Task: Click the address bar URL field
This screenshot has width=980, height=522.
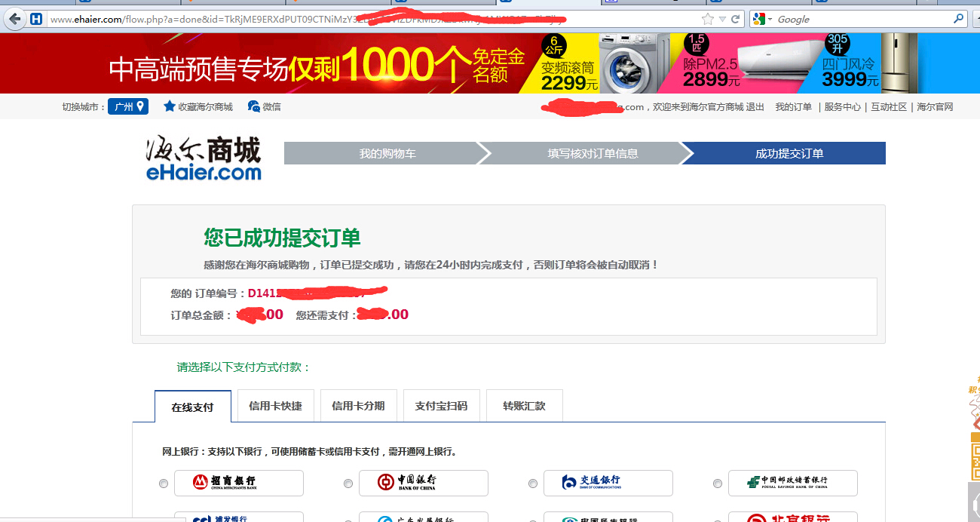Action: pos(372,19)
